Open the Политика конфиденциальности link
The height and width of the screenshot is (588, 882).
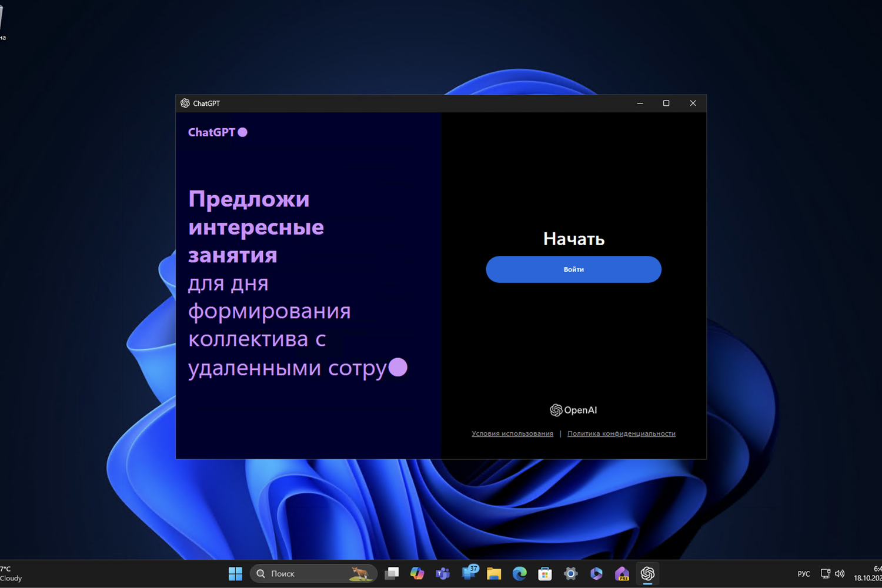pyautogui.click(x=622, y=433)
